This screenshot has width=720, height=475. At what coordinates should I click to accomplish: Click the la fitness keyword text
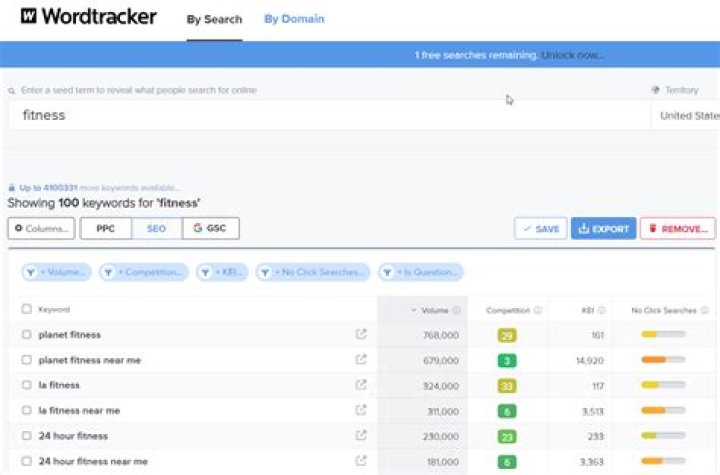[x=59, y=385]
